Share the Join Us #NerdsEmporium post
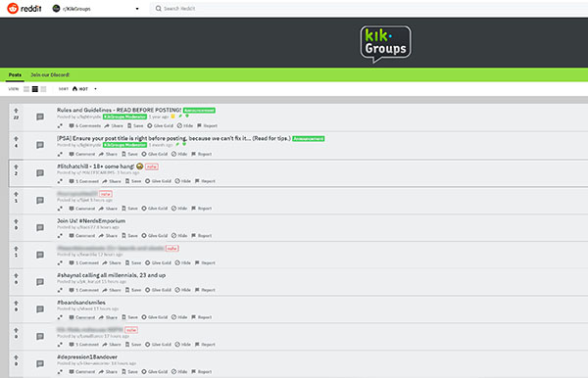 (x=108, y=236)
